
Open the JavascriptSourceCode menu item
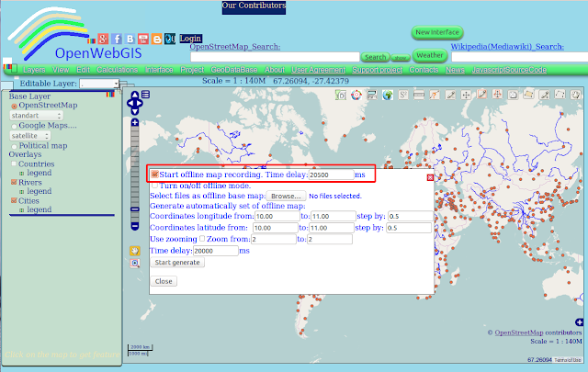(509, 70)
